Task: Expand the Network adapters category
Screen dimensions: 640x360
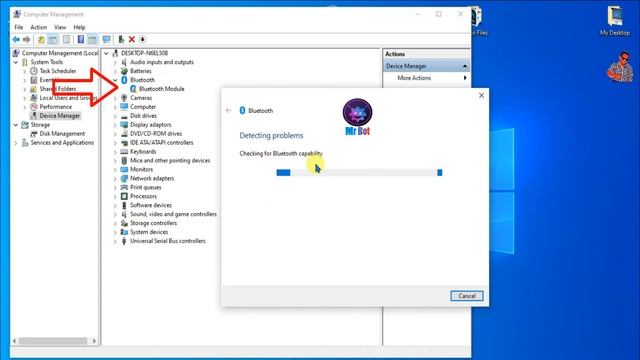Action: 115,178
